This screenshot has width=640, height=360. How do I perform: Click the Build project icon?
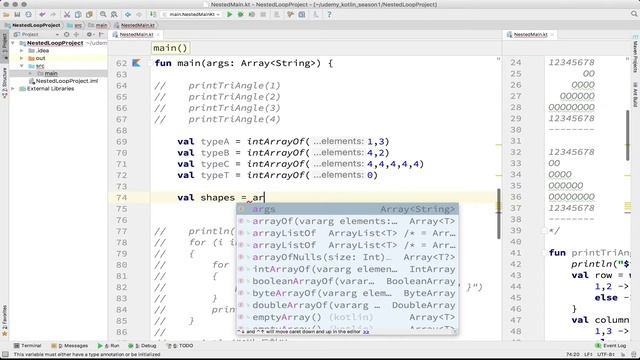point(153,14)
